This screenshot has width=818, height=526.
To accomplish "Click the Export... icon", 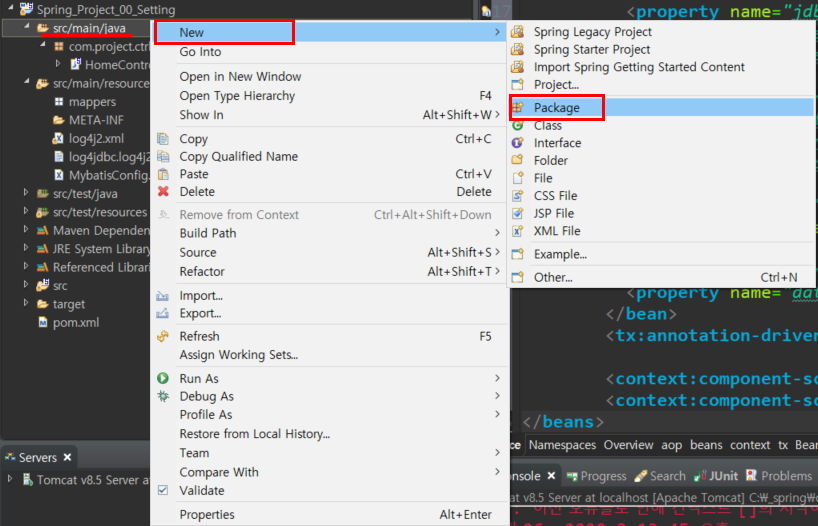I will (163, 314).
